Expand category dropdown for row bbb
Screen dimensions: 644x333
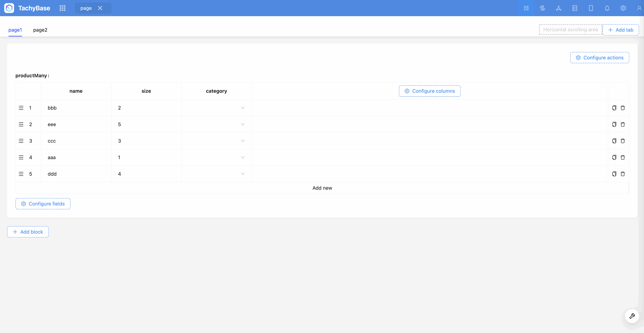[x=242, y=108]
